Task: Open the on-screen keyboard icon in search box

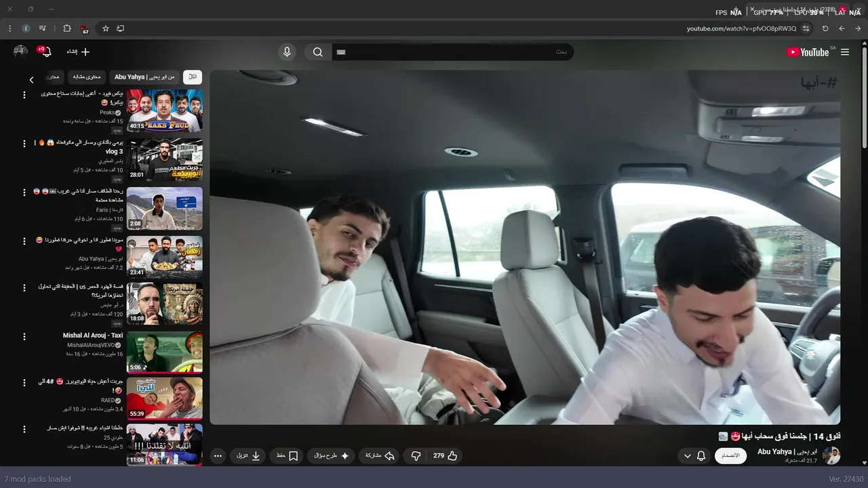Action: click(x=341, y=52)
